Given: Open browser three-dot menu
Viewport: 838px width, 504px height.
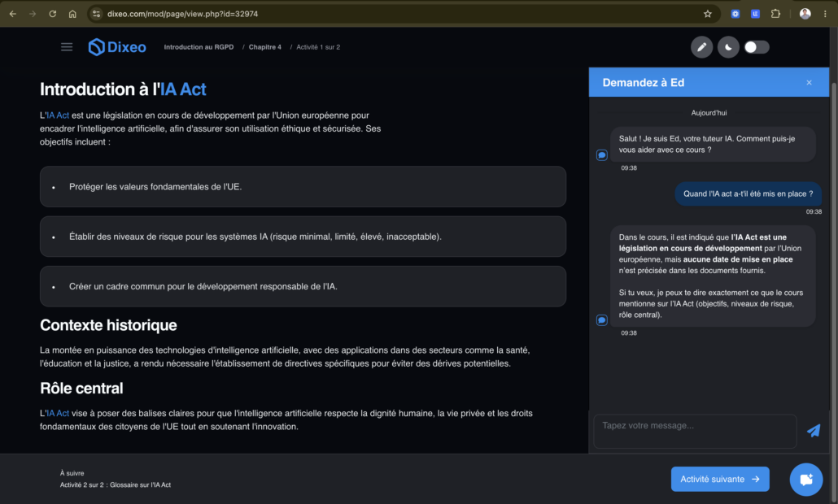Looking at the screenshot, I should pyautogui.click(x=825, y=14).
